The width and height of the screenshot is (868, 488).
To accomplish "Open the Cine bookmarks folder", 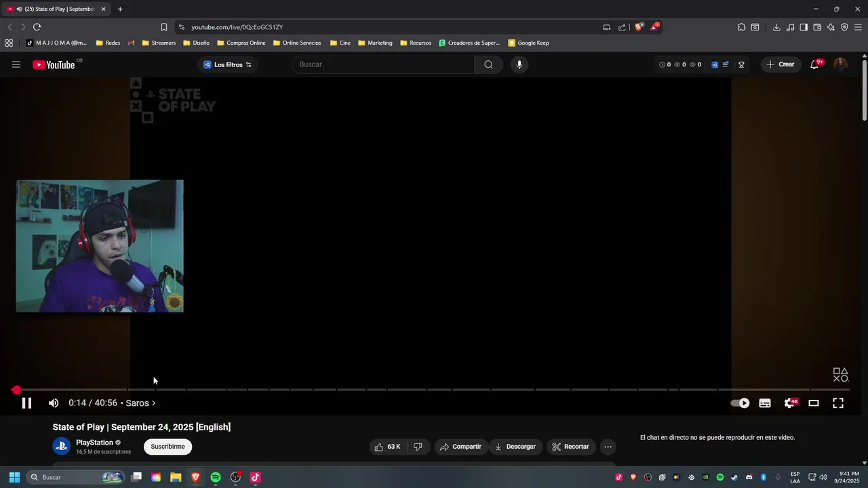I will click(340, 43).
